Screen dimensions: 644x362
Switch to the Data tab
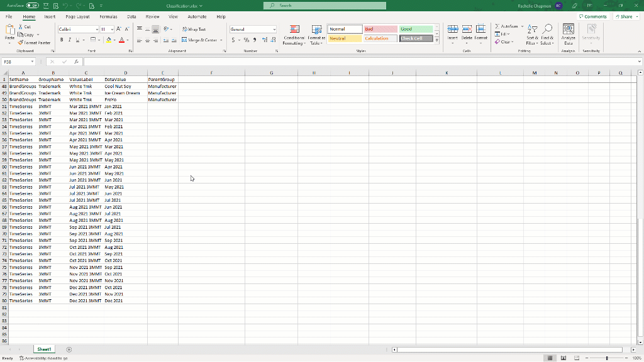tap(131, 17)
